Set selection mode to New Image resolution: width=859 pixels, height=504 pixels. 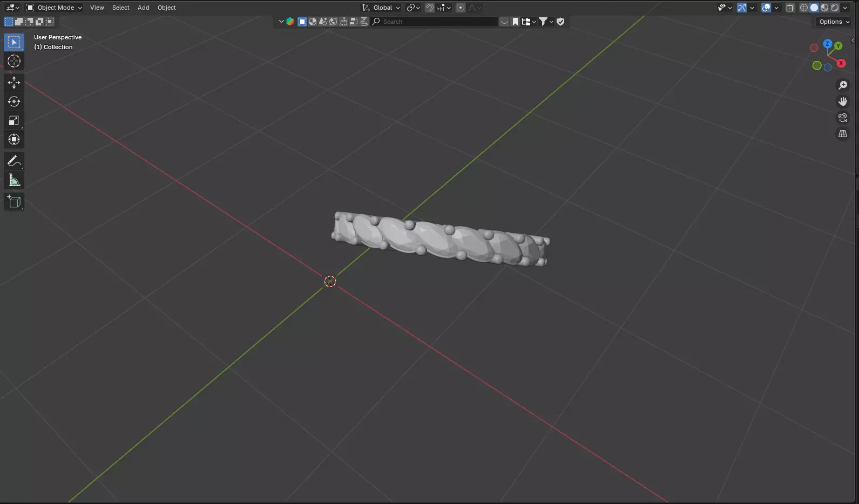click(x=9, y=22)
